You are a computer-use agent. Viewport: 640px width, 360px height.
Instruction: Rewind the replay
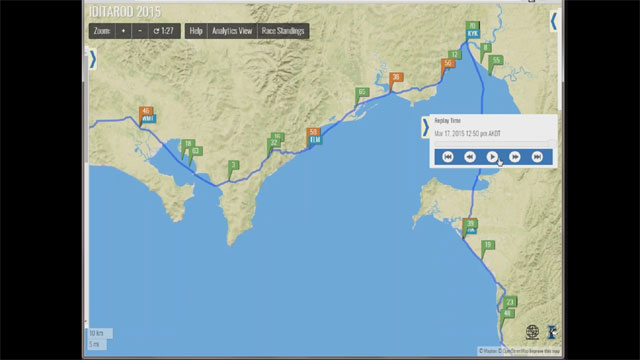[470, 157]
